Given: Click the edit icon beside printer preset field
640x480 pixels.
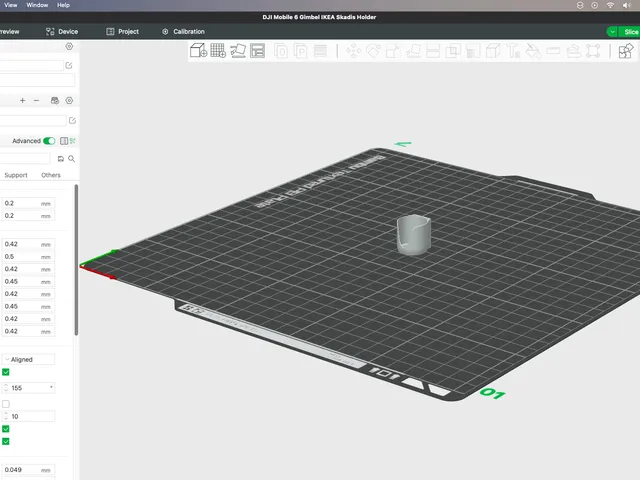Looking at the screenshot, I should 69,65.
